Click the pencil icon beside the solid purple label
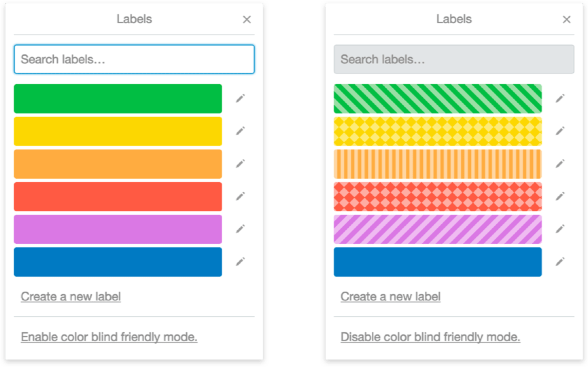 [x=240, y=229]
